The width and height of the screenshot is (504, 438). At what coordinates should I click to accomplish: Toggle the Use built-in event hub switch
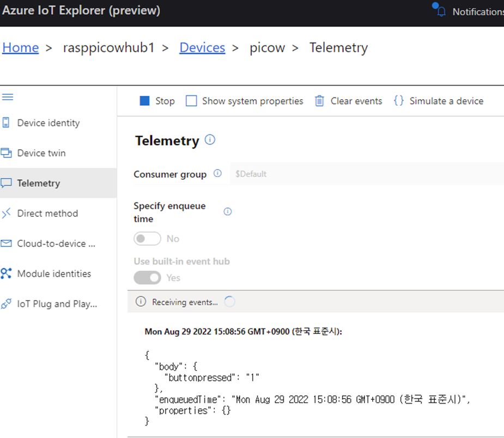click(148, 278)
